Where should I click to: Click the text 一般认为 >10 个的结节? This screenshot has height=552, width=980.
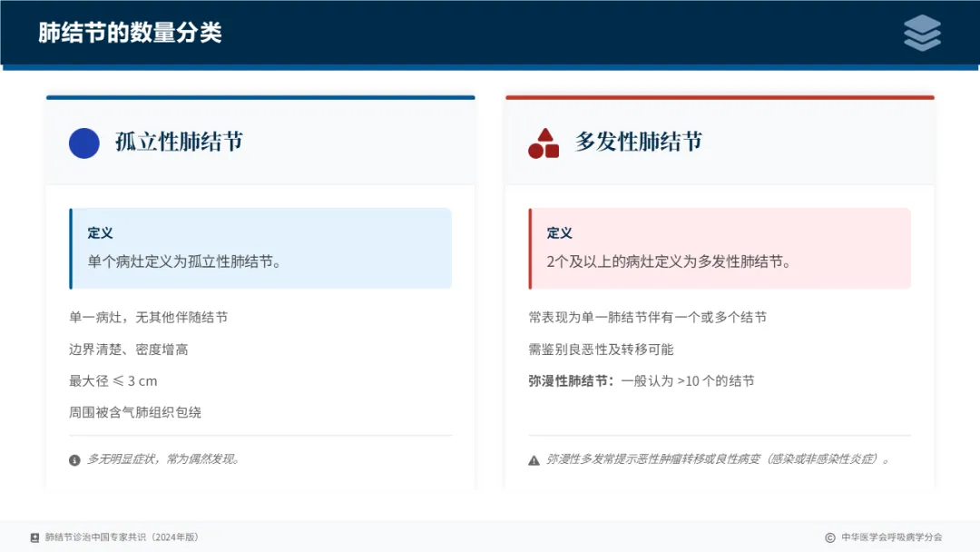coord(688,381)
